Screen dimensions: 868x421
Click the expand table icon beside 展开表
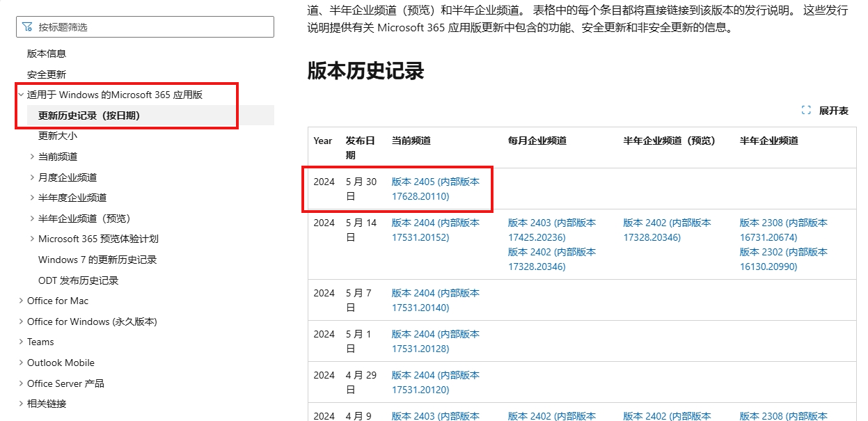[806, 111]
